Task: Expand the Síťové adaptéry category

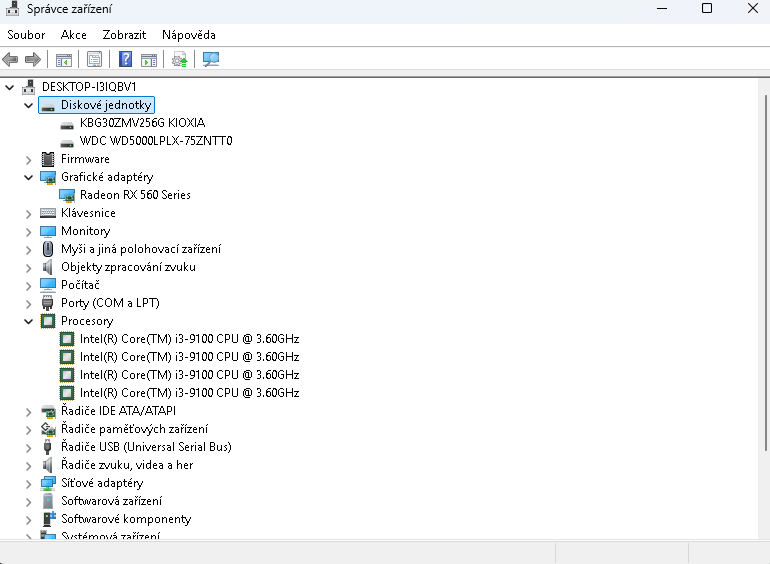Action: click(28, 483)
